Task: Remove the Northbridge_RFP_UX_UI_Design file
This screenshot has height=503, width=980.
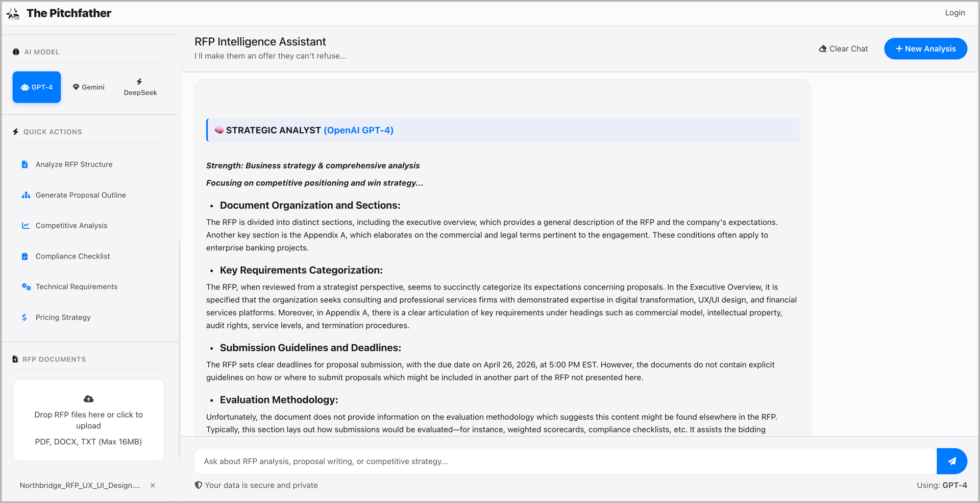Action: coord(153,486)
